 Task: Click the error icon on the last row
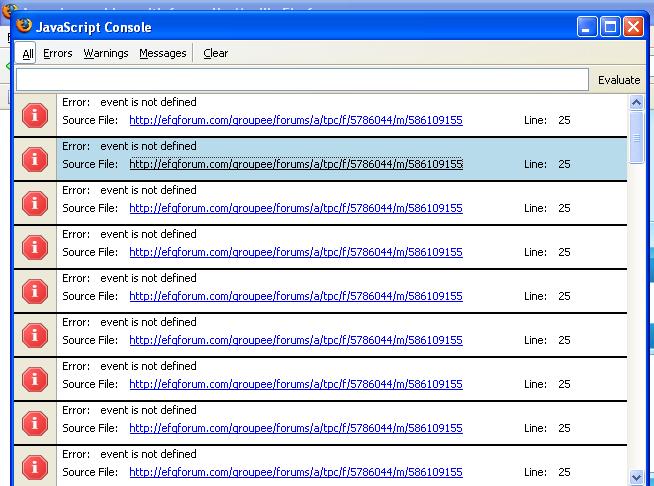click(35, 467)
